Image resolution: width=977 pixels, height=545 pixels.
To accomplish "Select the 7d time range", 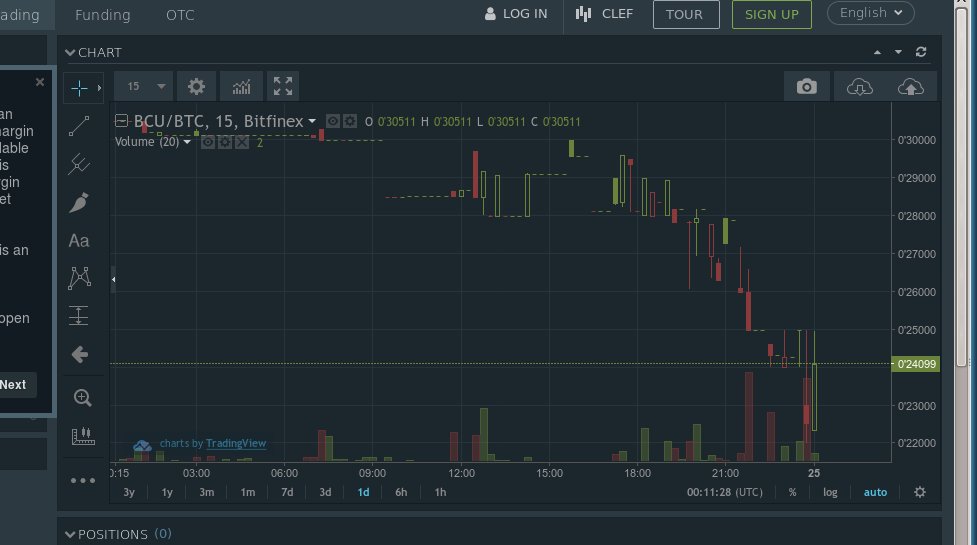I will point(287,492).
